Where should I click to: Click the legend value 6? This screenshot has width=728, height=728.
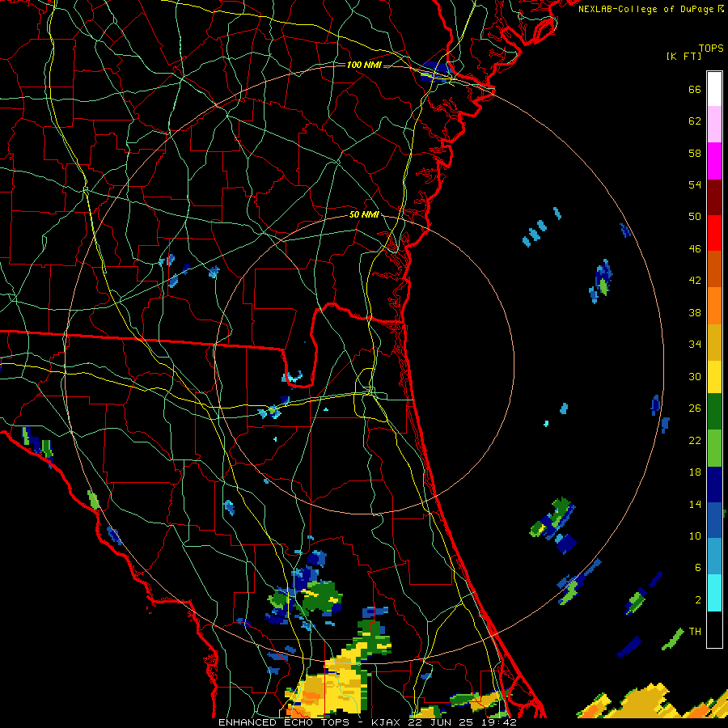(698, 567)
